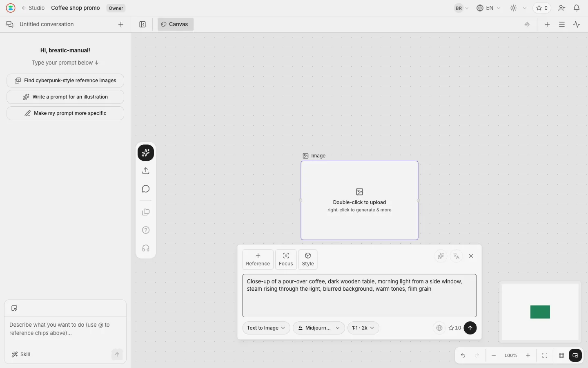Select the Image node upload placeholder
The image size is (588, 368).
[x=359, y=200]
